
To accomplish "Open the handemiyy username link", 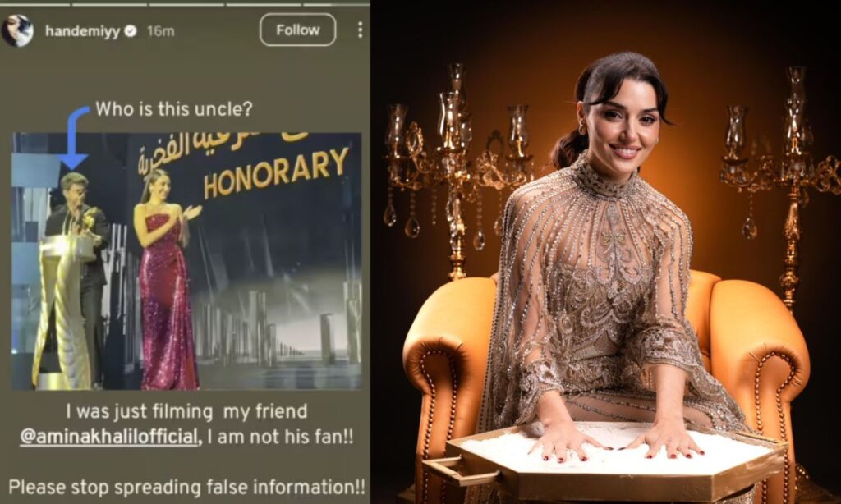I will [x=83, y=32].
